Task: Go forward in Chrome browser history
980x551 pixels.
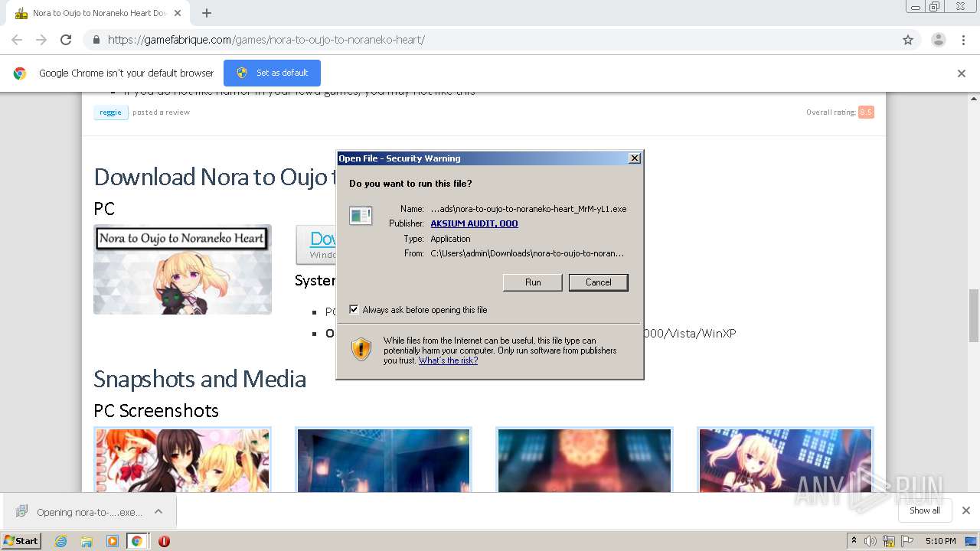Action: click(x=41, y=40)
